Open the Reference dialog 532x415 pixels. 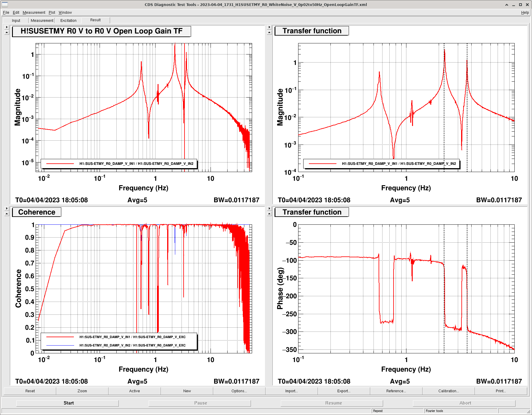click(396, 391)
